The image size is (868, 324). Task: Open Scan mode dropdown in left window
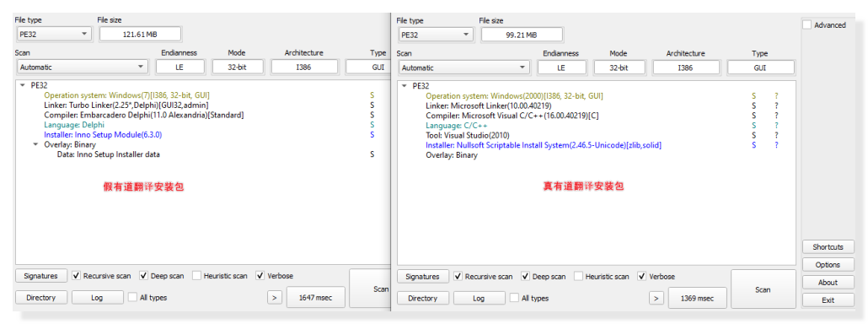click(82, 67)
